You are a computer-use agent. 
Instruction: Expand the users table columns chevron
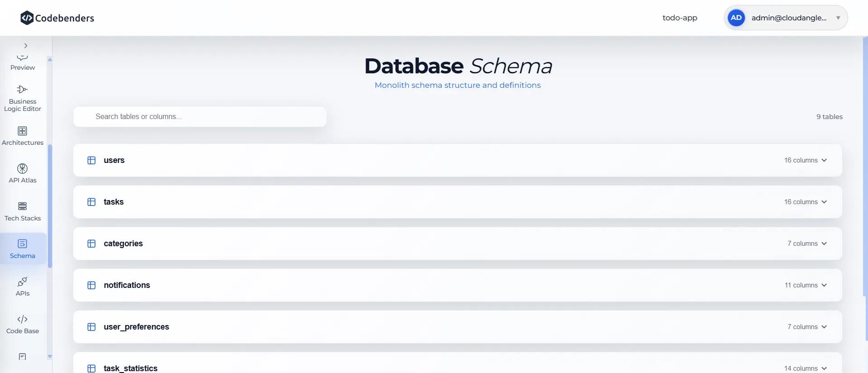(x=824, y=160)
